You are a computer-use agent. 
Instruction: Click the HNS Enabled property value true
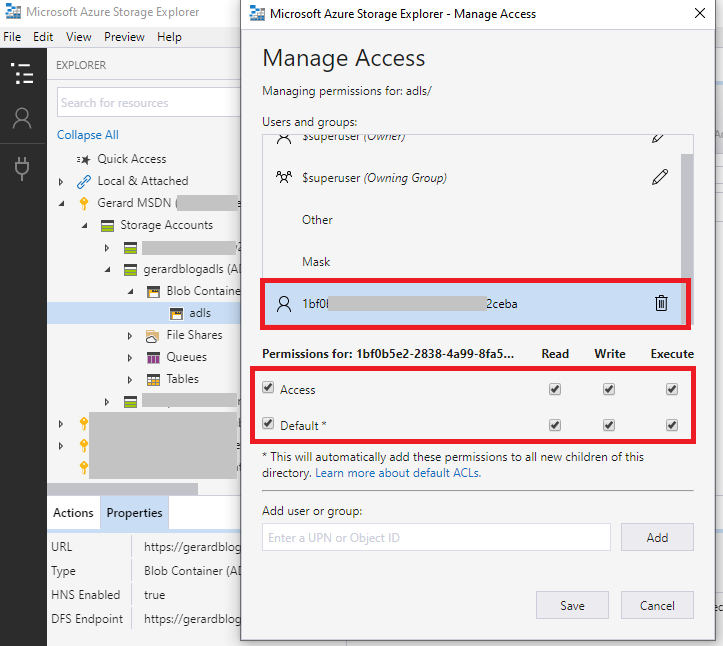(x=154, y=595)
